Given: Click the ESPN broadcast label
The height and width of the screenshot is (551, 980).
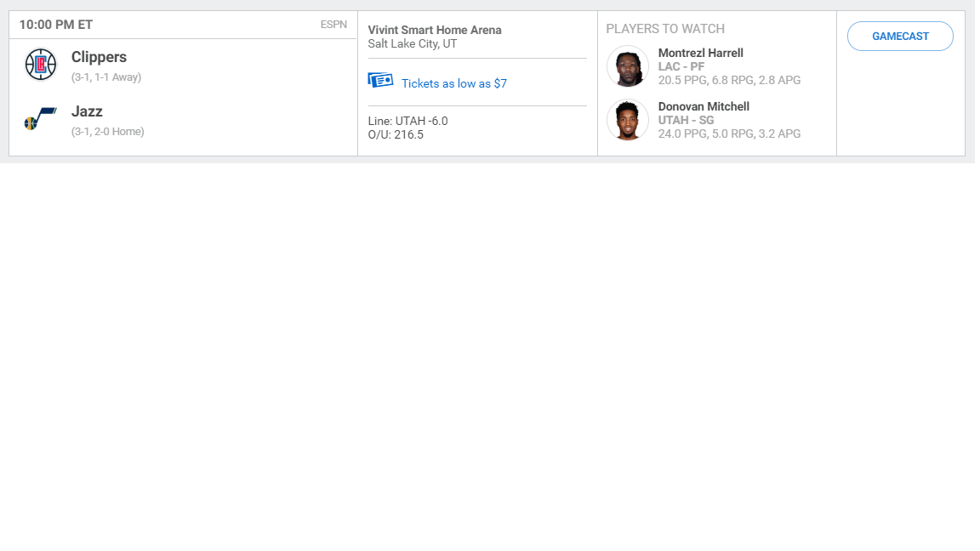Looking at the screenshot, I should 333,25.
